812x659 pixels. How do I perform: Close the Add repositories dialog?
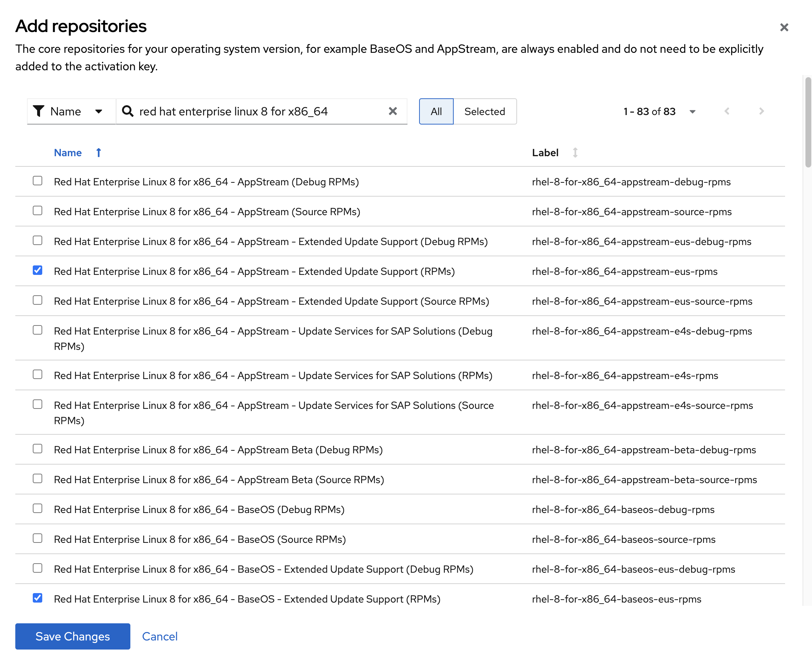[x=784, y=27]
